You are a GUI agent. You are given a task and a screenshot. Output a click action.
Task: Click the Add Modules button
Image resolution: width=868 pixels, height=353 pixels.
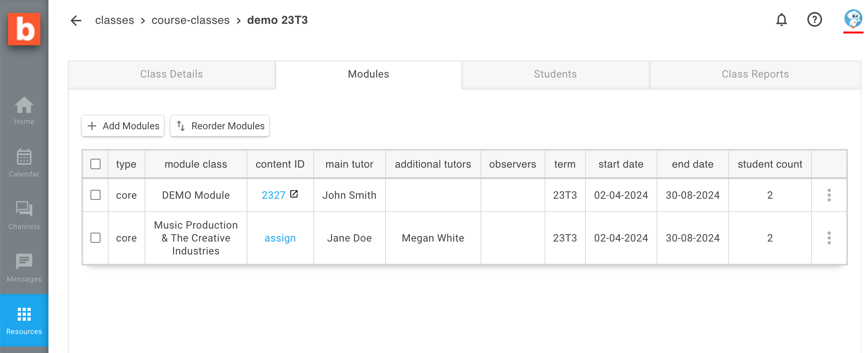(x=123, y=126)
